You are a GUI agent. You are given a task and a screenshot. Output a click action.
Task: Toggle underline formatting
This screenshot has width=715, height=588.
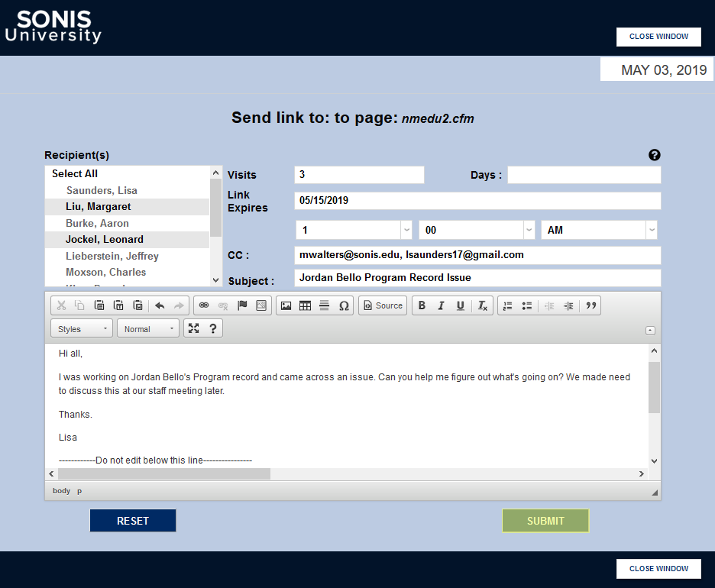[461, 305]
